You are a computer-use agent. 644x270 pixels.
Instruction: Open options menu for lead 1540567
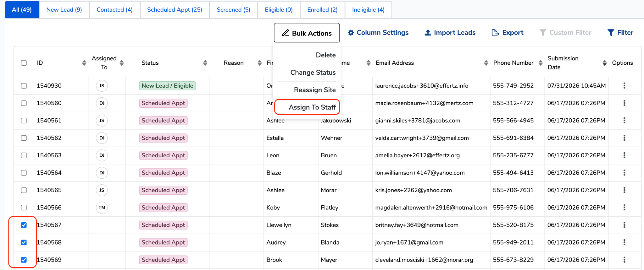pyautogui.click(x=624, y=225)
